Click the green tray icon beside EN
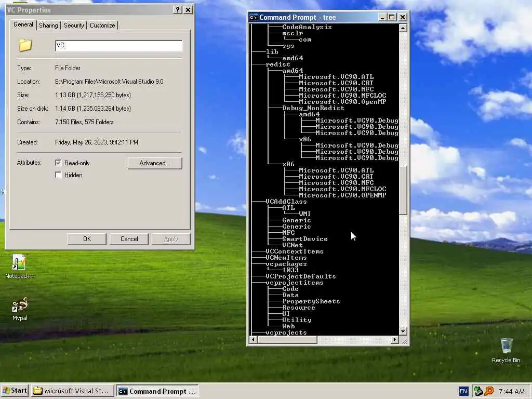532x399 pixels. pos(478,391)
